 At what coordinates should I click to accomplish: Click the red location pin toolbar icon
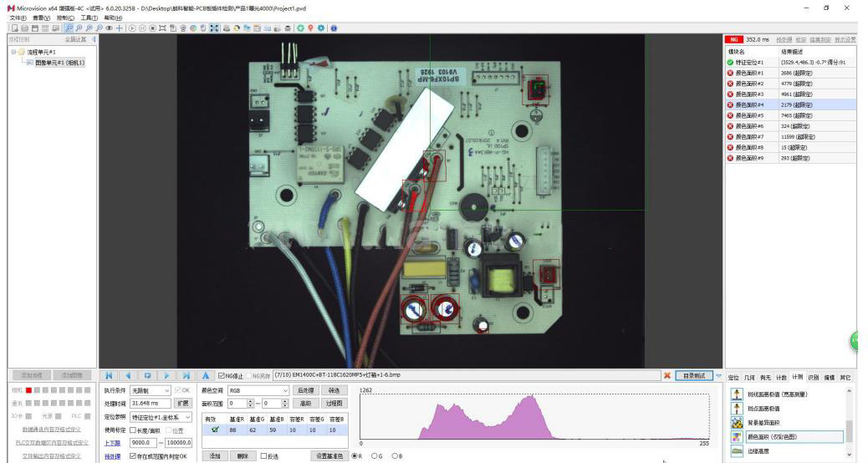pyautogui.click(x=310, y=28)
